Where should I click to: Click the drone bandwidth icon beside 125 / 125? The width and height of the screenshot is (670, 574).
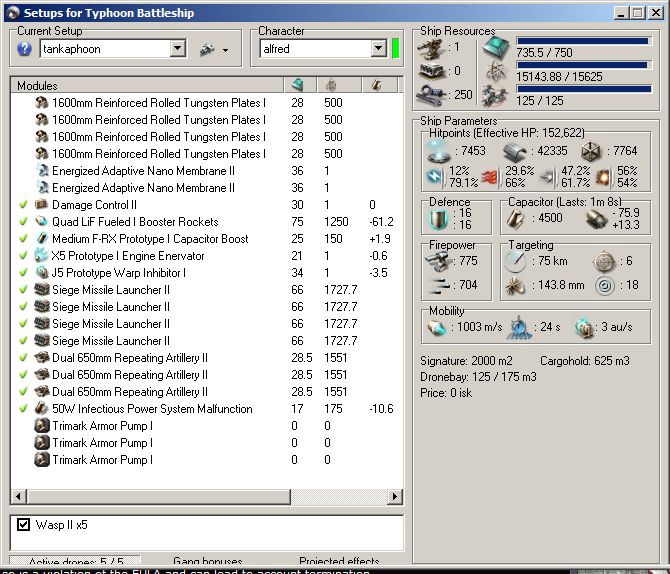[496, 96]
